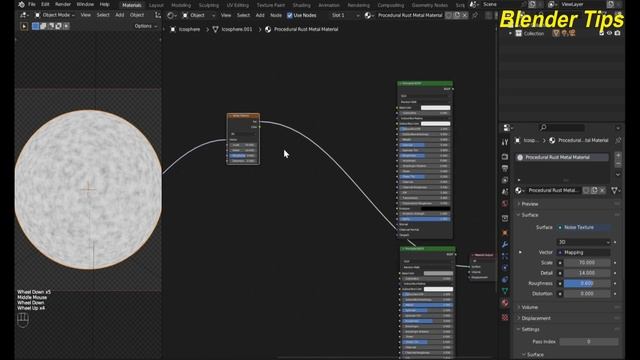Image resolution: width=640 pixels, height=360 pixels.
Task: Switch to the Layout workspace tab
Action: [156, 5]
